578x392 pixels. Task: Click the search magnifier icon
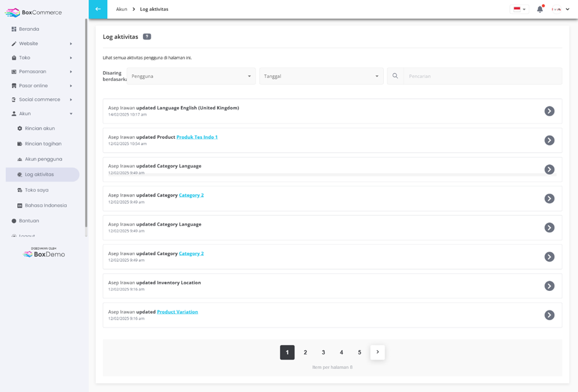pyautogui.click(x=395, y=76)
